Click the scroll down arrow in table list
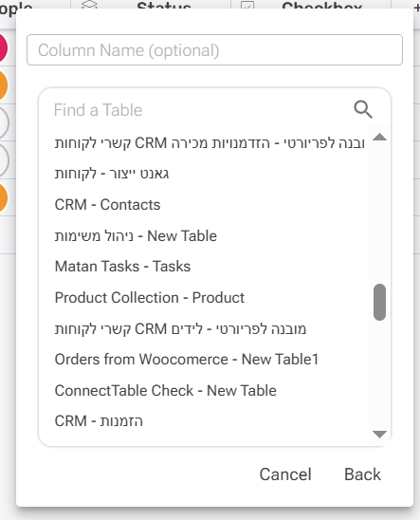The image size is (420, 520). tap(379, 434)
